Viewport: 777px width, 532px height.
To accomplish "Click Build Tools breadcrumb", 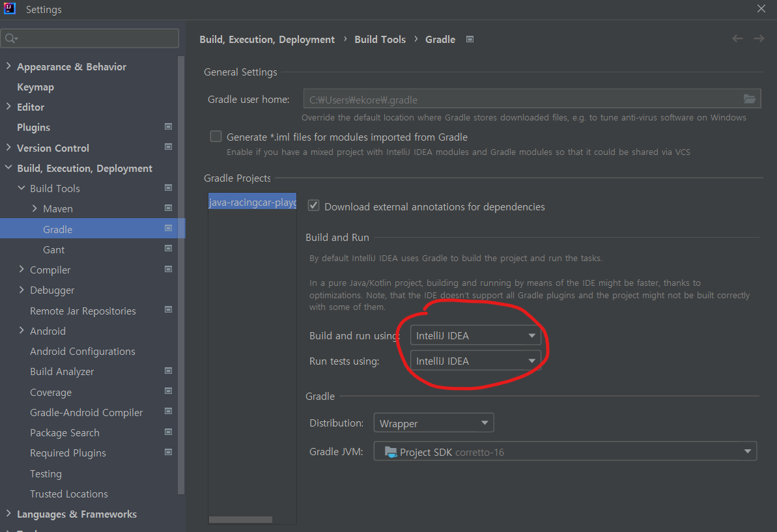I will (x=380, y=40).
